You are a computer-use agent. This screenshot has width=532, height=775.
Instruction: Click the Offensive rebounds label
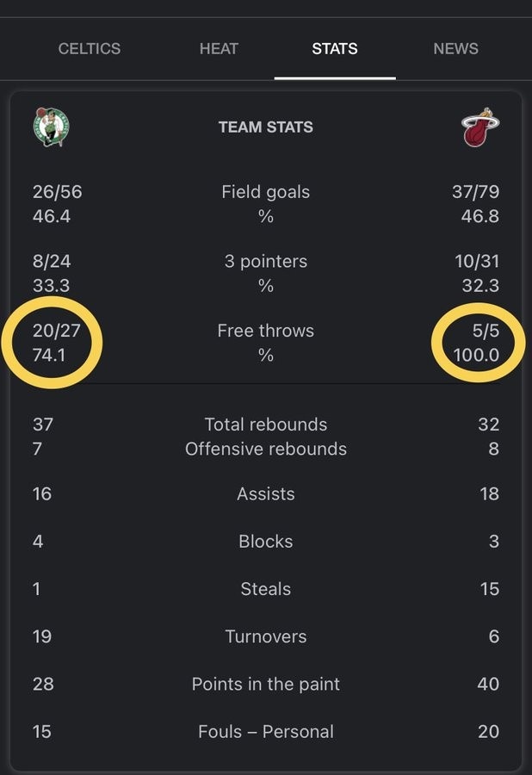(266, 449)
